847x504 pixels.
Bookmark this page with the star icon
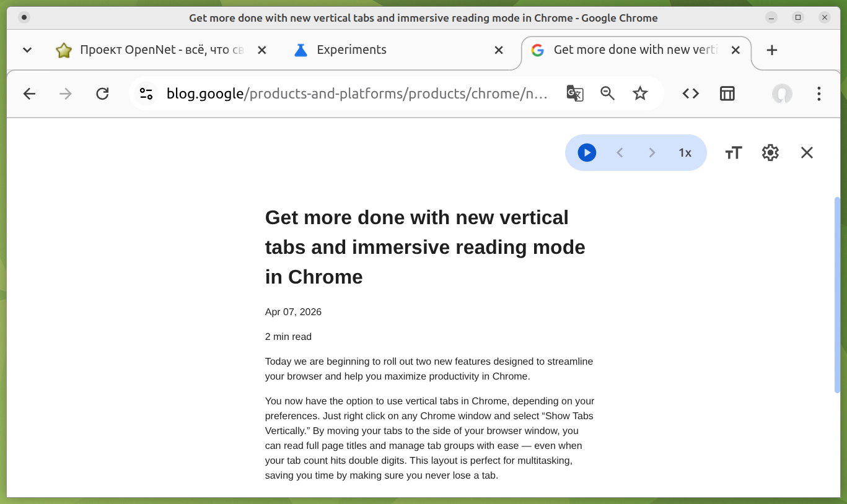(640, 93)
